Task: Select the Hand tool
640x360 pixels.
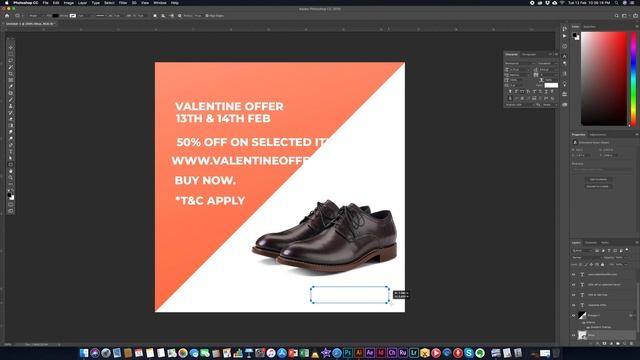Action: click(x=11, y=171)
